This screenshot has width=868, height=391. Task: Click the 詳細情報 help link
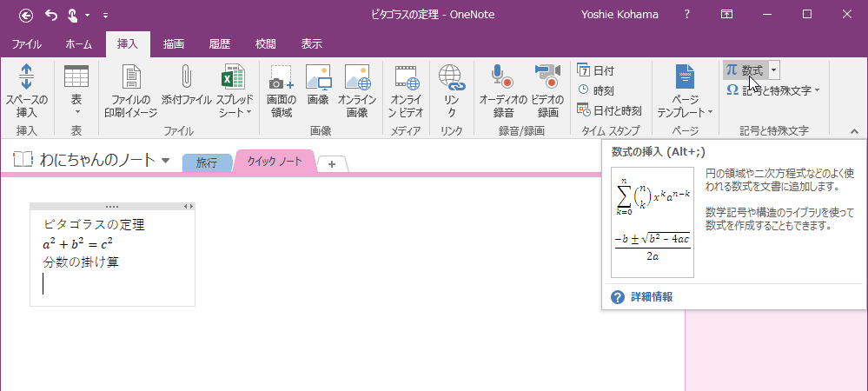click(x=651, y=297)
